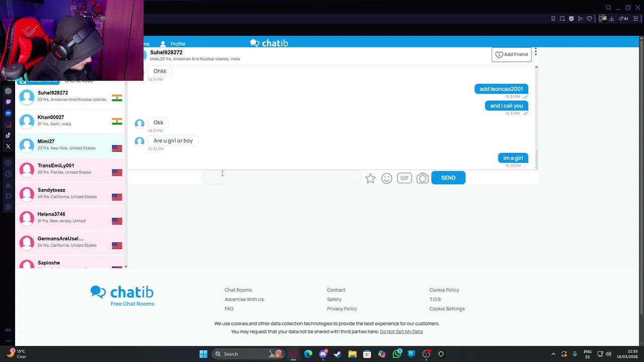Select user Khan00027 in the list
Viewport: 644px width, 362px height.
click(x=70, y=121)
